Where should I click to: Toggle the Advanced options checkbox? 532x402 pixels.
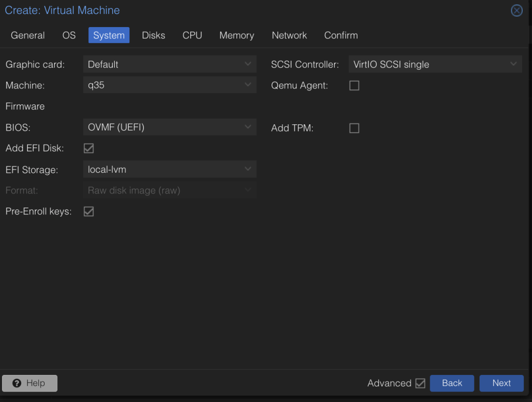(420, 383)
